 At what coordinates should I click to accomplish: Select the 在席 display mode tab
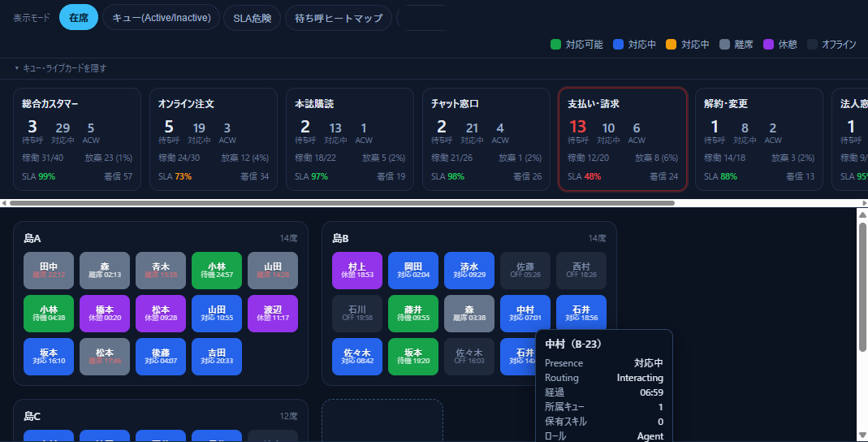(x=79, y=18)
